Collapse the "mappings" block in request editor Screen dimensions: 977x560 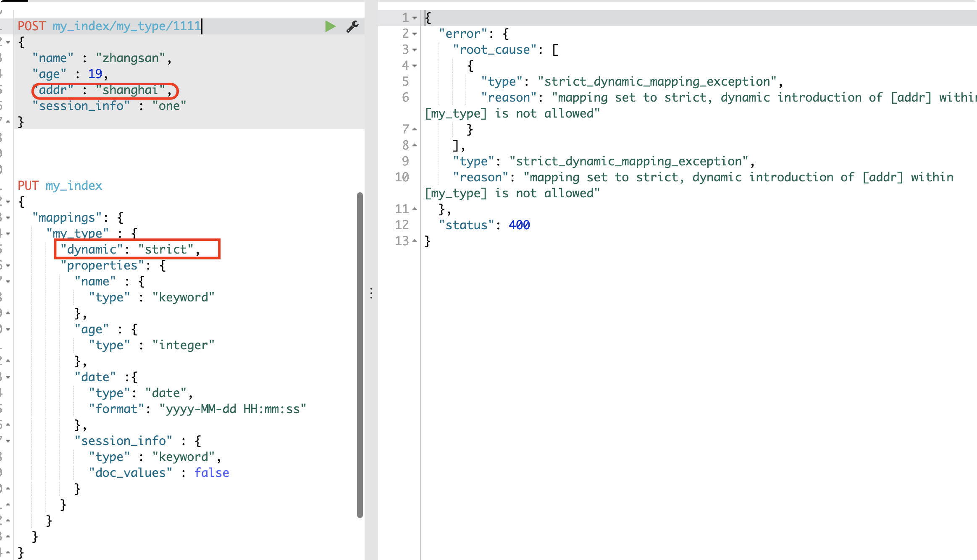(x=8, y=218)
